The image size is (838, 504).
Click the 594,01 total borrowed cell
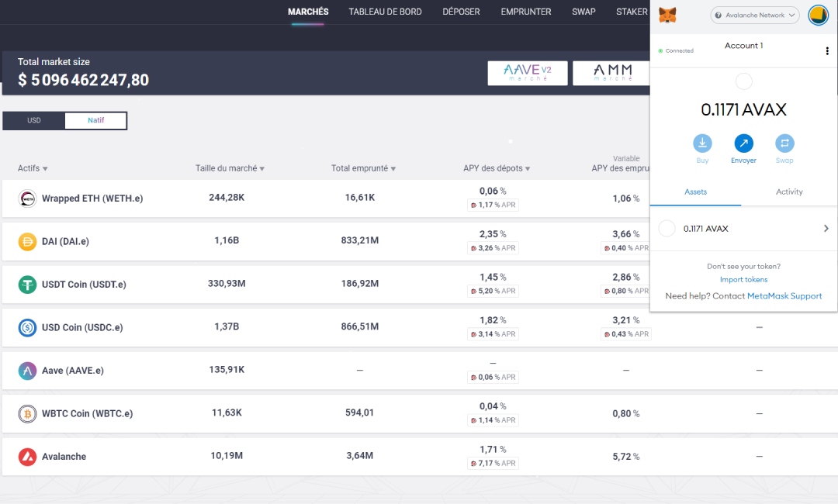pos(360,413)
